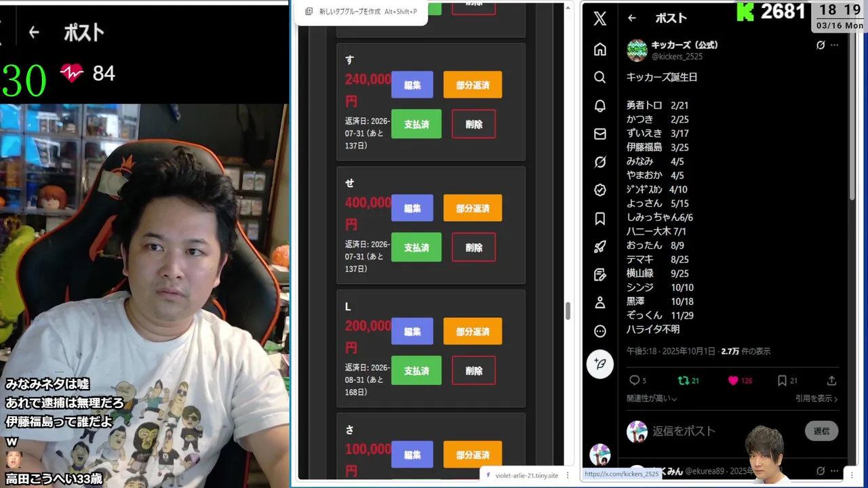Delete the せ entry with 削除
Image resolution: width=868 pixels, height=488 pixels.
473,247
